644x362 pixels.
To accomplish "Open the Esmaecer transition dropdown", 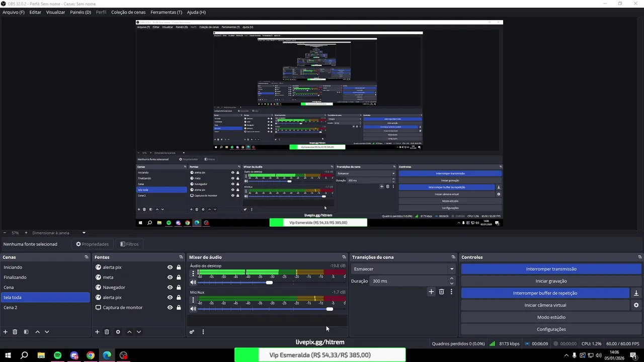I will (404, 269).
